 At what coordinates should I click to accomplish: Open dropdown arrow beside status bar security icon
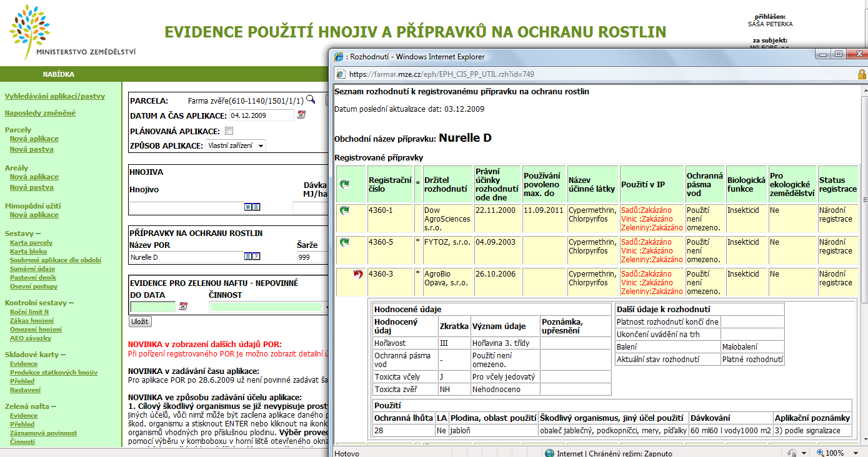tap(802, 453)
